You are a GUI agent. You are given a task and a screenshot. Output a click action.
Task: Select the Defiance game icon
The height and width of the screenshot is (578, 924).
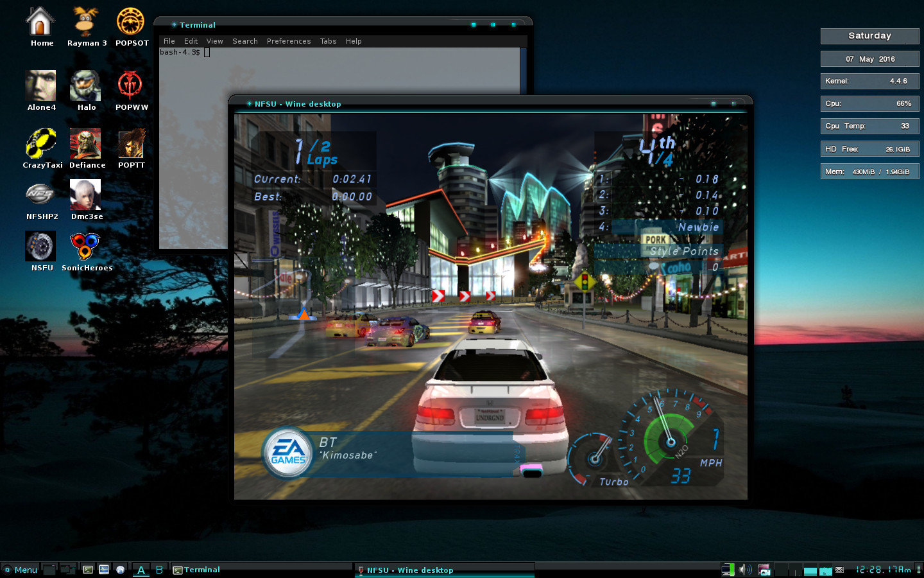(87, 148)
